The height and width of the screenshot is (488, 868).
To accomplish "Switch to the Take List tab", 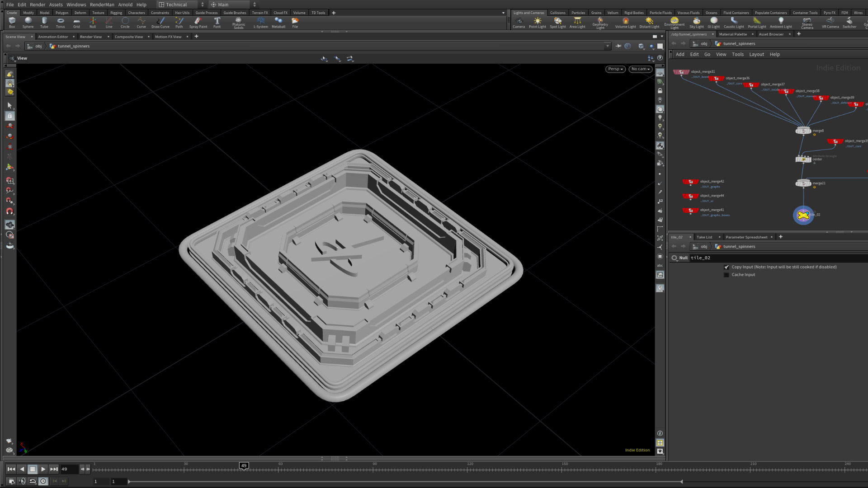I will 704,237.
